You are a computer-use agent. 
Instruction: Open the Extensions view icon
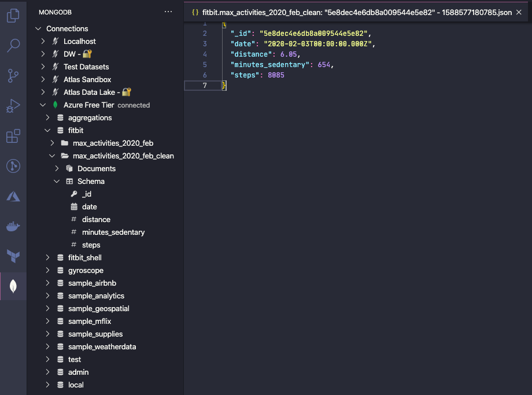13,136
